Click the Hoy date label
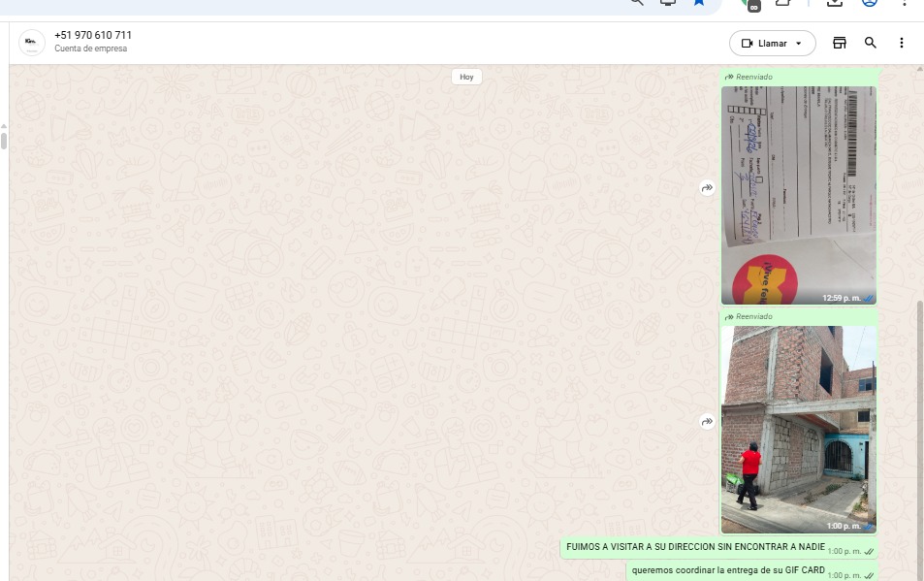This screenshot has width=924, height=581. 466,77
